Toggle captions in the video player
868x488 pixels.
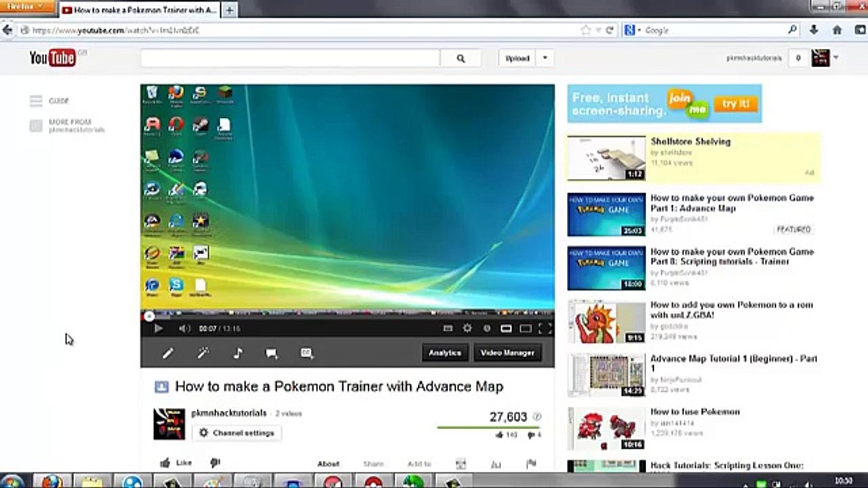[x=448, y=329]
